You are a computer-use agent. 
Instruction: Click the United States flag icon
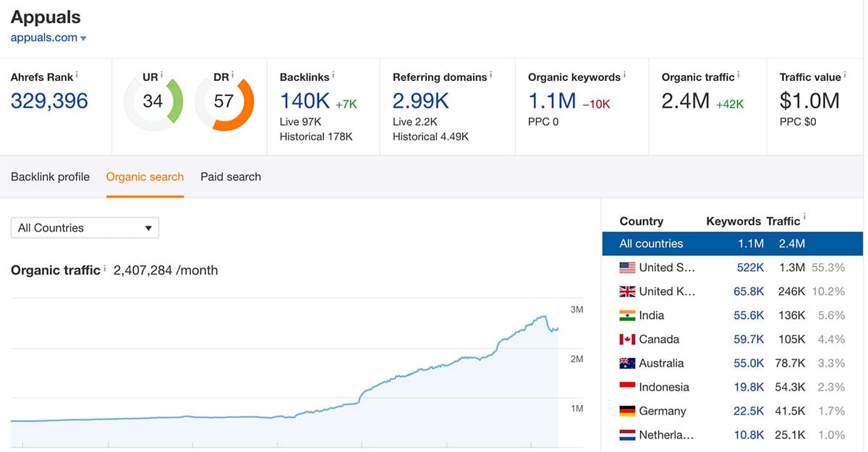tap(627, 268)
